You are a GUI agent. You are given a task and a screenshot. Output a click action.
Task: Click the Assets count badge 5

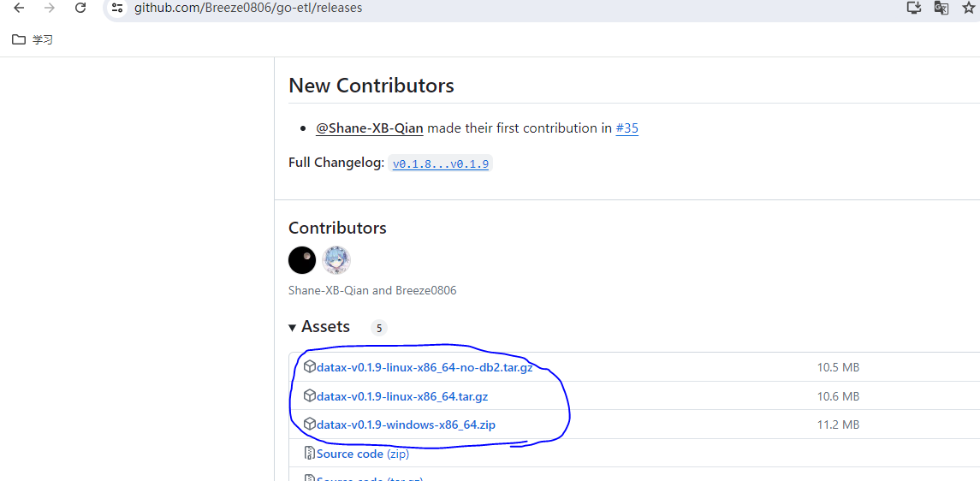point(379,328)
